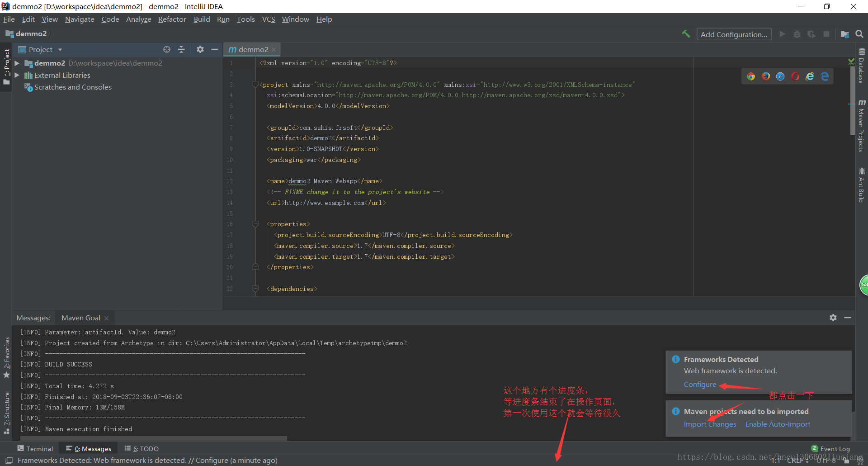Expand External Libraries tree node
This screenshot has width=868, height=466.
click(17, 75)
